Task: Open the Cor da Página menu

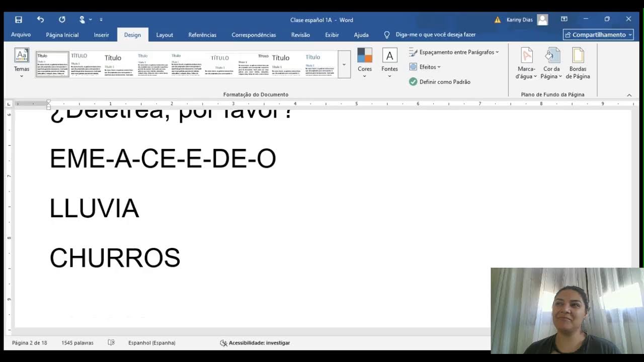Action: (551, 64)
